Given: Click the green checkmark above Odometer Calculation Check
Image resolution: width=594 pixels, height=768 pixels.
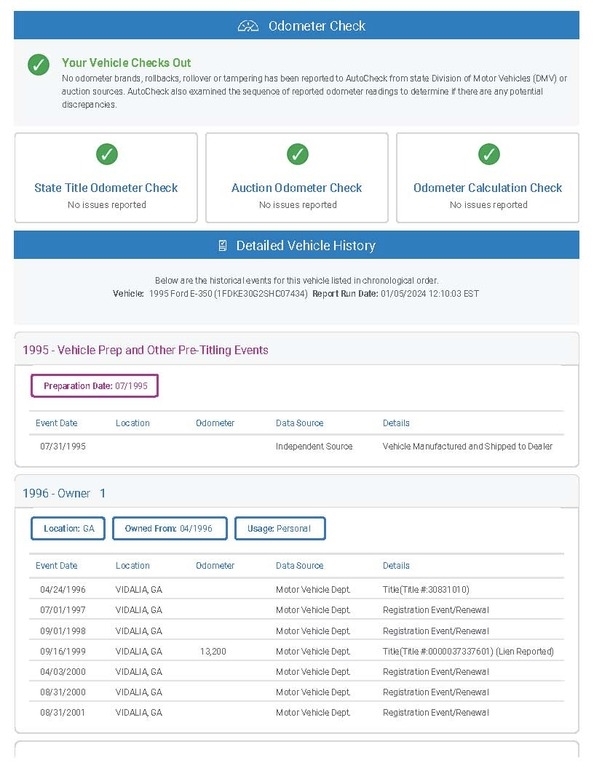Looking at the screenshot, I should click(489, 154).
